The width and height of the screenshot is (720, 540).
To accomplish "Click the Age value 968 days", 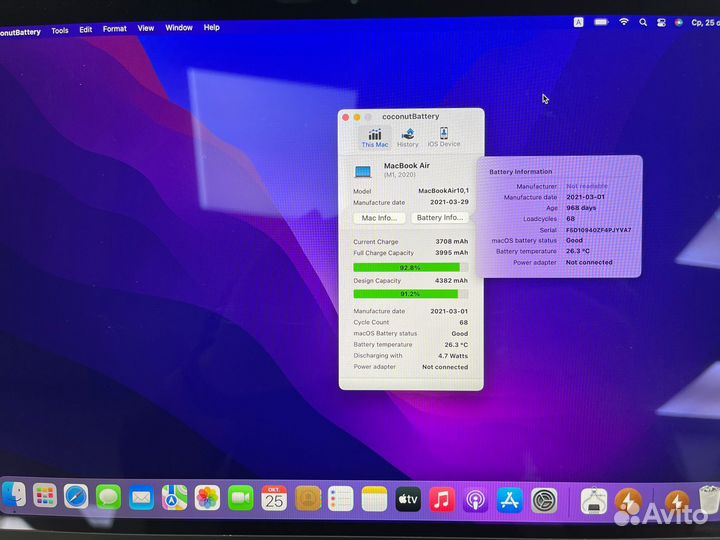I will pyautogui.click(x=581, y=208).
